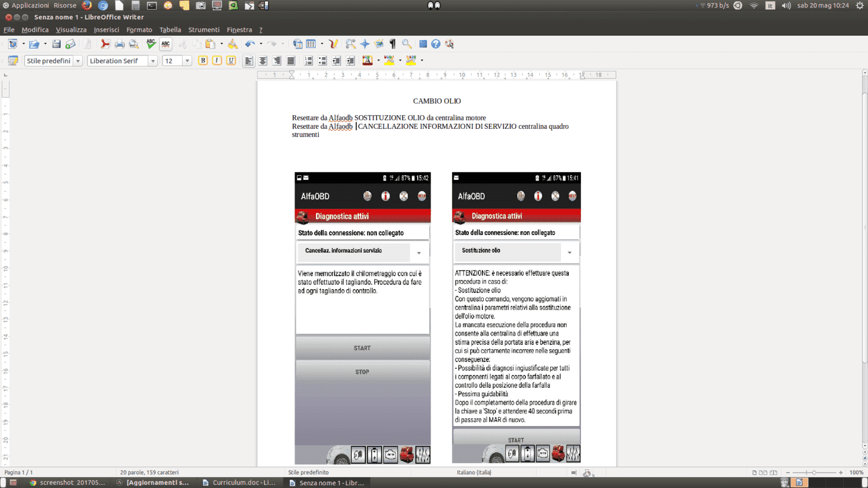The image size is (868, 488).
Task: Toggle formatting marks pilcrow
Action: click(x=393, y=44)
